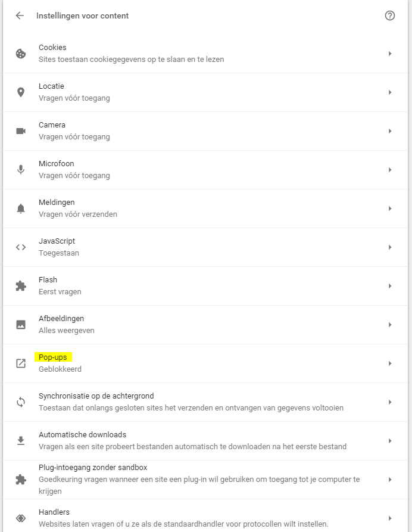Click the Afbeeldingen image icon

pyautogui.click(x=21, y=325)
